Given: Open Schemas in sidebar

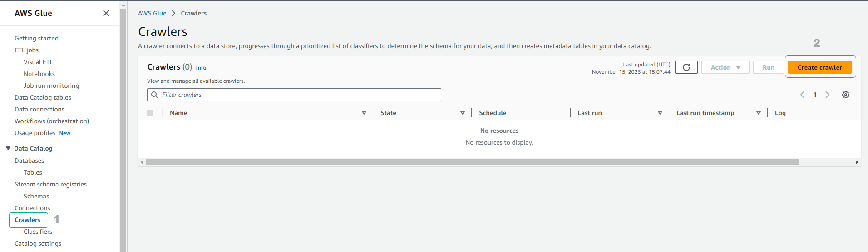Looking at the screenshot, I should 36,196.
